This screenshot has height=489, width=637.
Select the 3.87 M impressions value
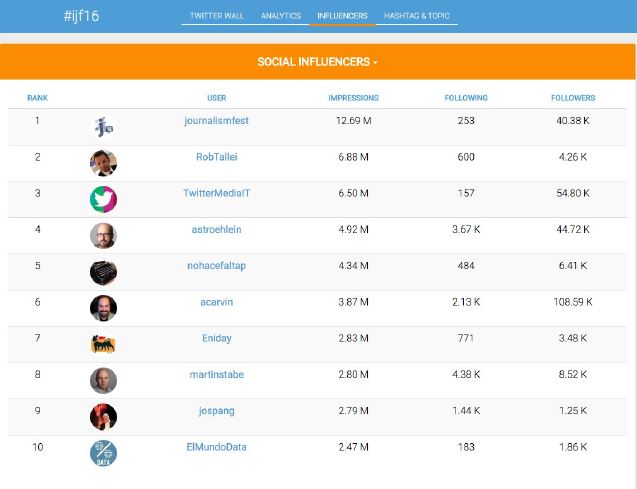353,302
